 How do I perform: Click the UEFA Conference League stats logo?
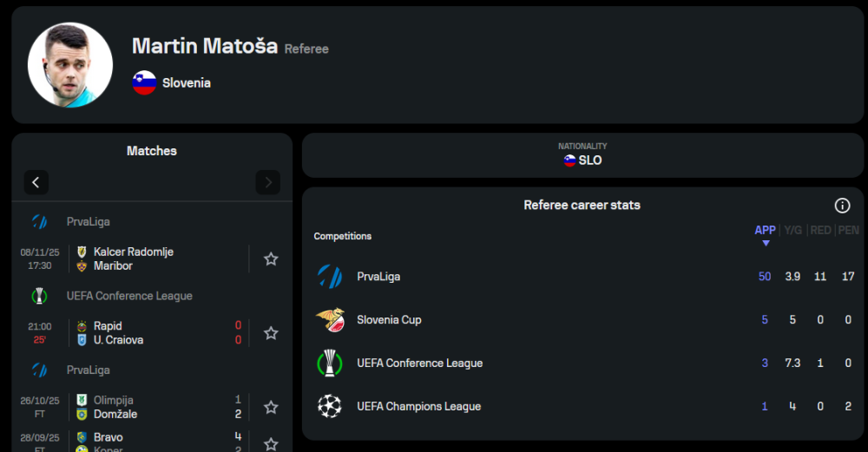click(330, 363)
